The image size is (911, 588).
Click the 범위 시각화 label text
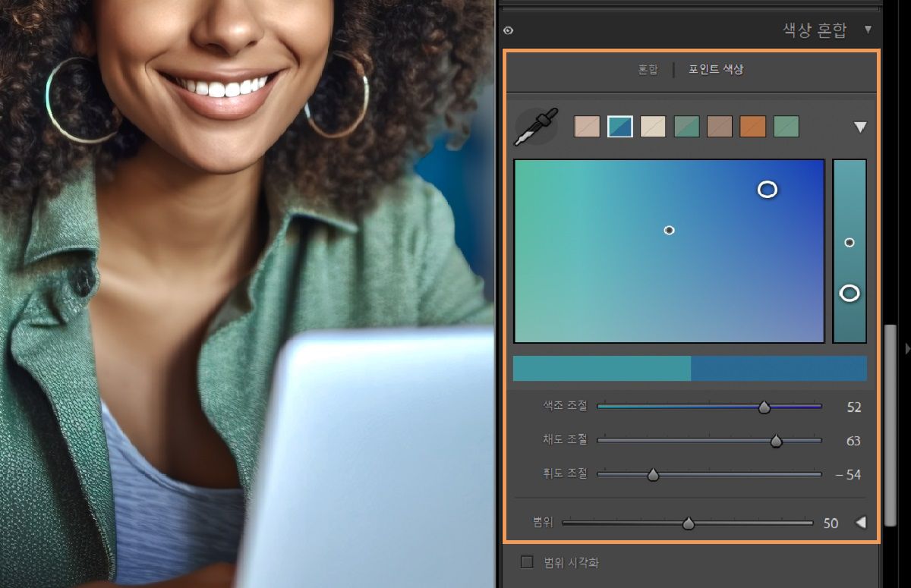pyautogui.click(x=572, y=562)
